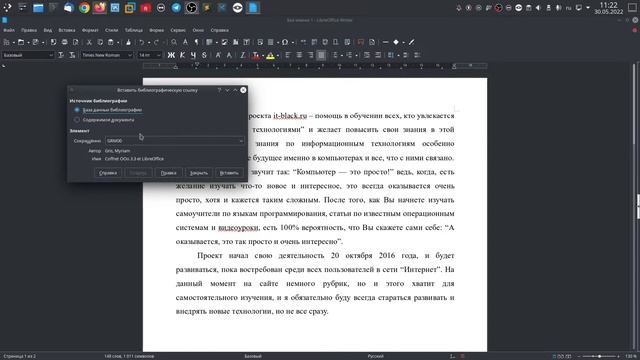Expand new document dropdown arrow

(13, 42)
